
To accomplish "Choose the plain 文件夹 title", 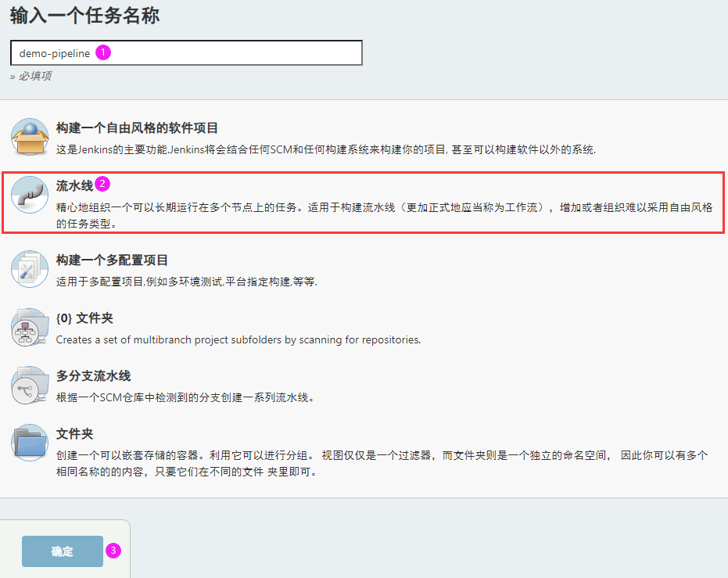I will (x=75, y=433).
